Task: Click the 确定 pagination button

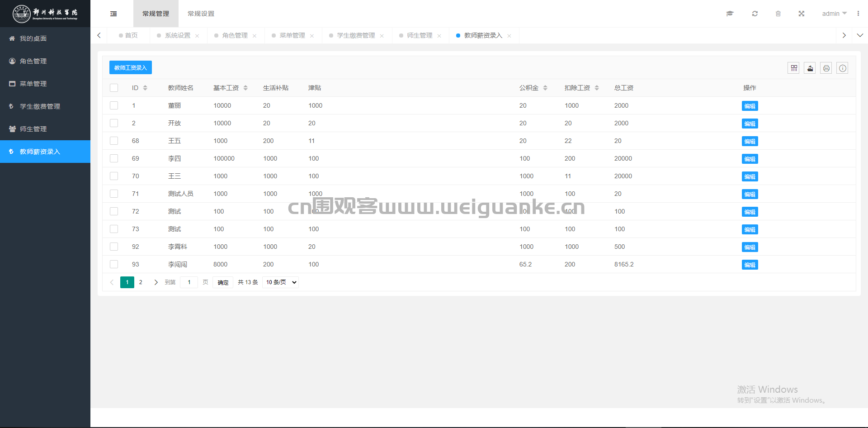Action: point(223,282)
